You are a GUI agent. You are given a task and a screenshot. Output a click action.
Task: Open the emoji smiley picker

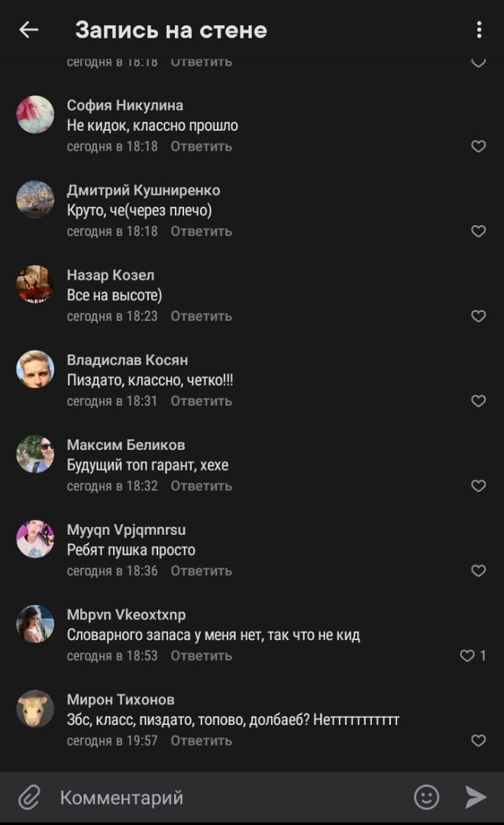[426, 797]
